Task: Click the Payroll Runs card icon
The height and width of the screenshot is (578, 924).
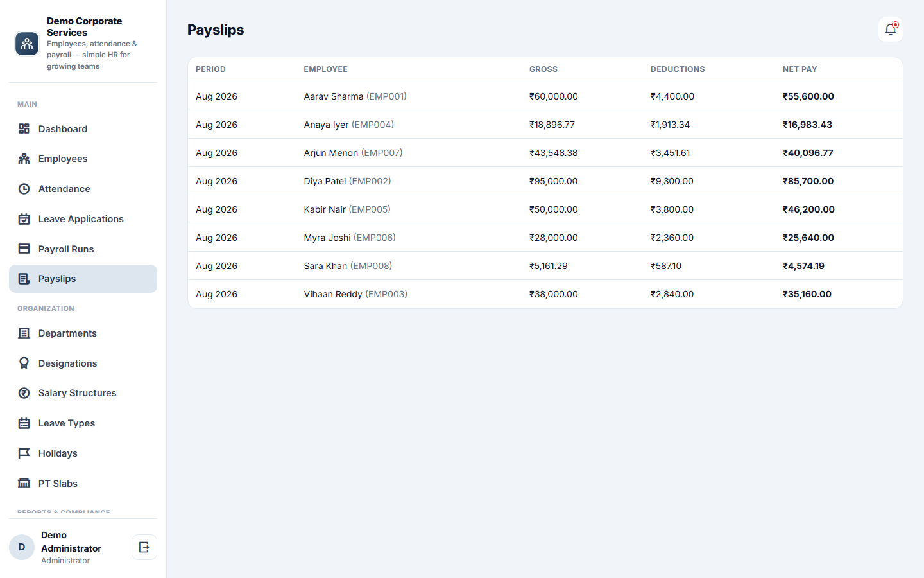Action: click(x=24, y=249)
